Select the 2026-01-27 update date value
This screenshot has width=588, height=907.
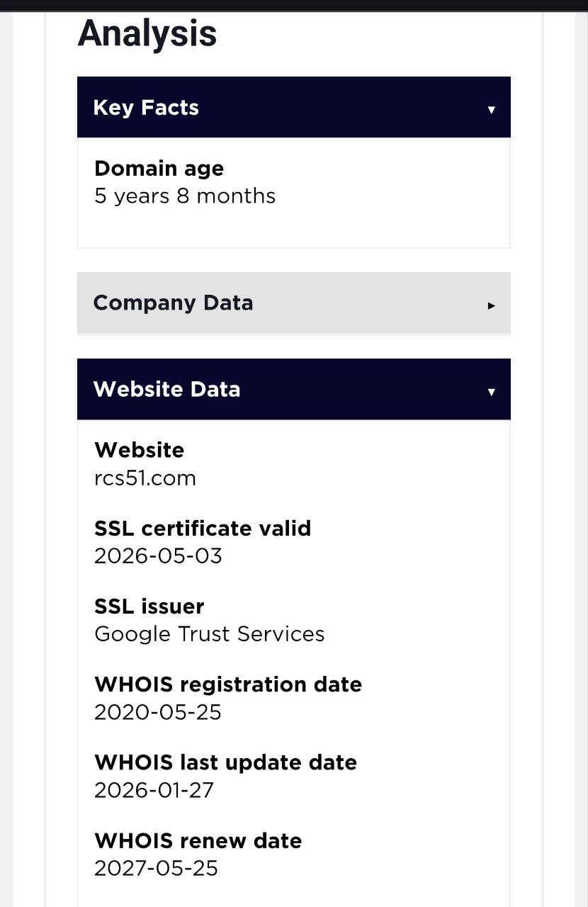click(154, 790)
